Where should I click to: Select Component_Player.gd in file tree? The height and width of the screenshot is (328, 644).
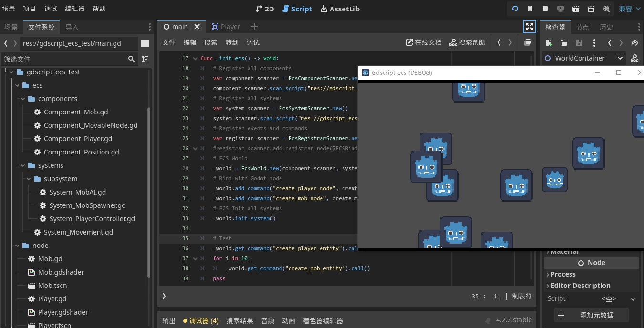[x=78, y=139]
